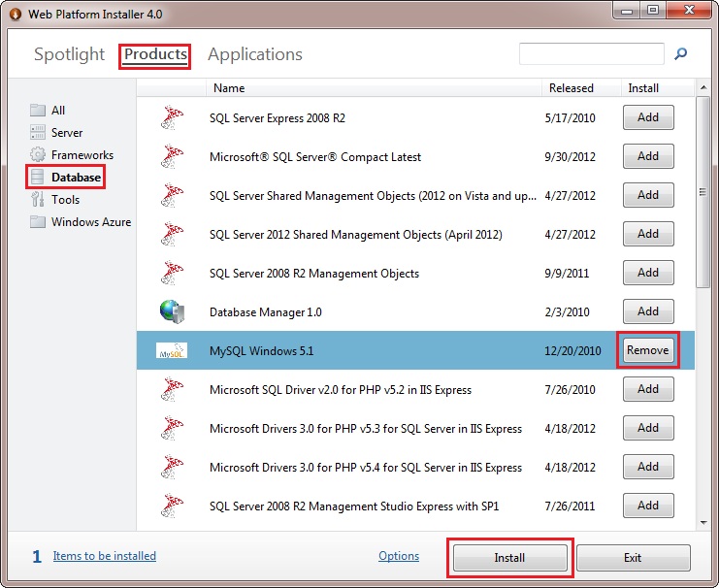Select the MySQL Windows 5.1 row text
This screenshot has height=588, width=719.
pos(261,351)
